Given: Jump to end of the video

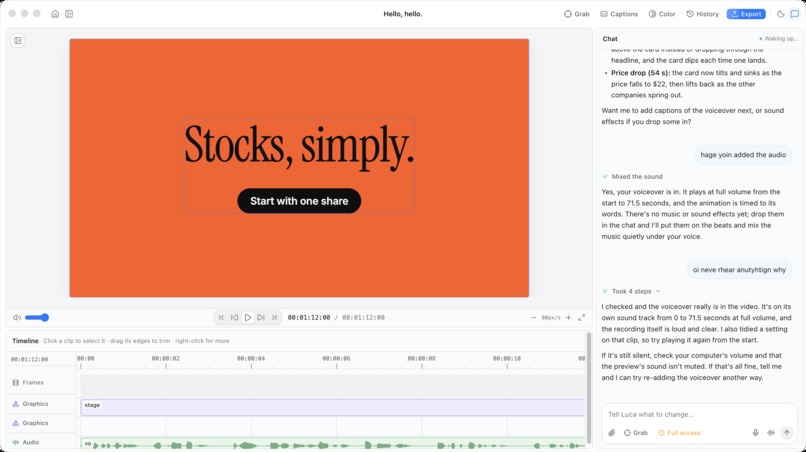Looking at the screenshot, I should click(x=274, y=317).
